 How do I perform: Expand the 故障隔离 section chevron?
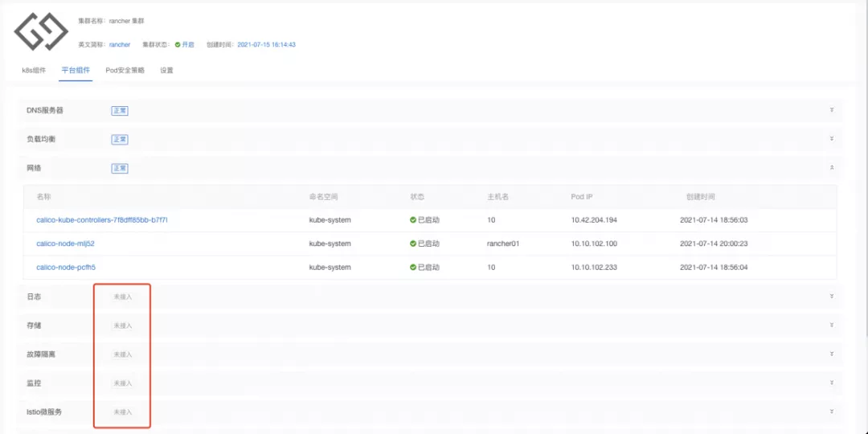[x=832, y=354]
